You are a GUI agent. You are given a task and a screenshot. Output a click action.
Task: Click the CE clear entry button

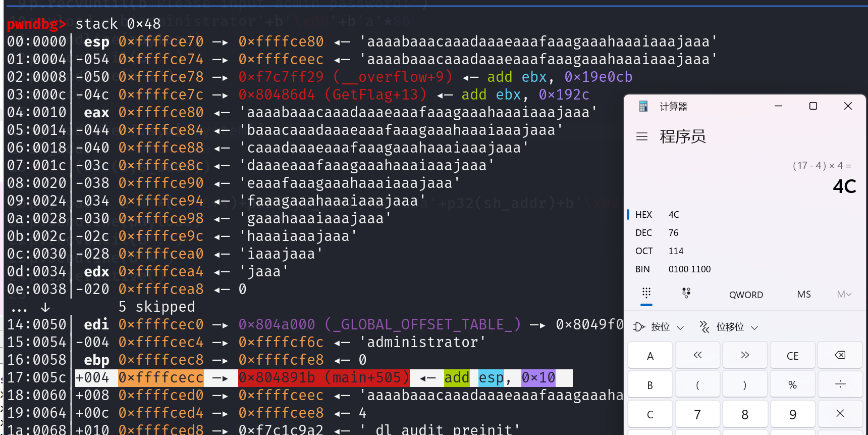(x=792, y=355)
